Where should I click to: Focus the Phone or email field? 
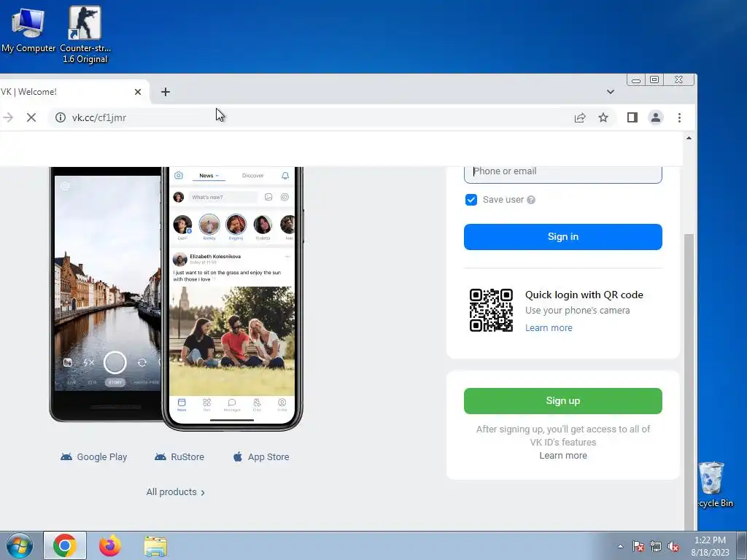tap(562, 173)
